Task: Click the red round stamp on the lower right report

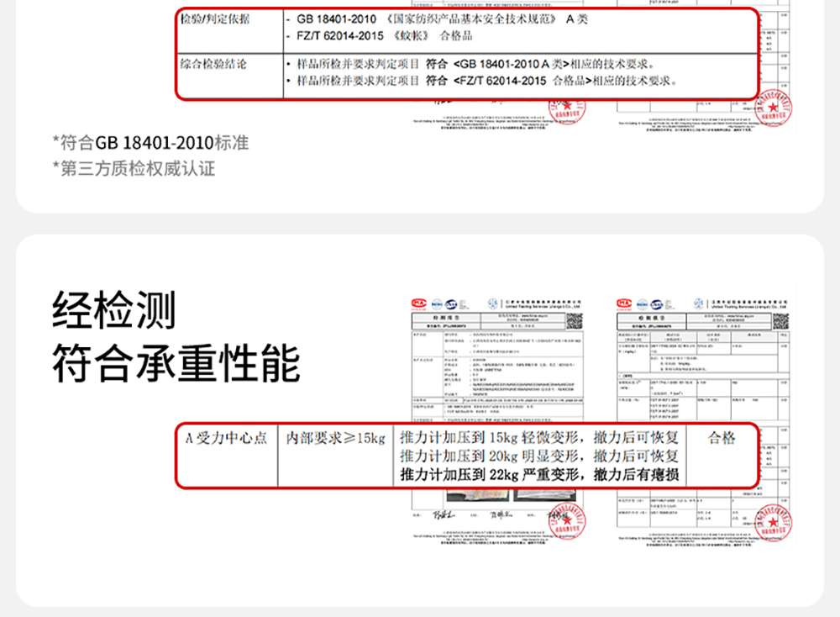Action: coord(773,521)
